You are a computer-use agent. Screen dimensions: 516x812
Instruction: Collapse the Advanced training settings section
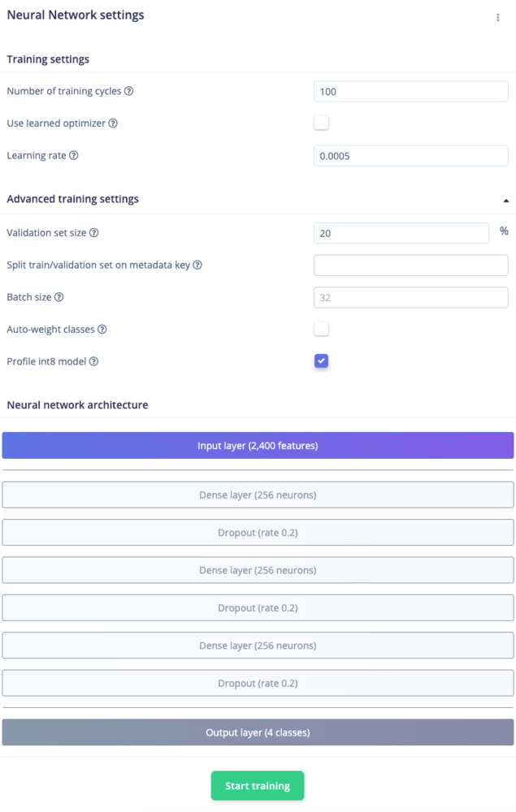506,201
